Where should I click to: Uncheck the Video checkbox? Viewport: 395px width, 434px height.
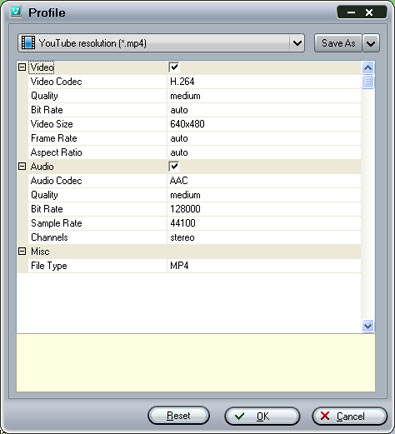(x=174, y=67)
